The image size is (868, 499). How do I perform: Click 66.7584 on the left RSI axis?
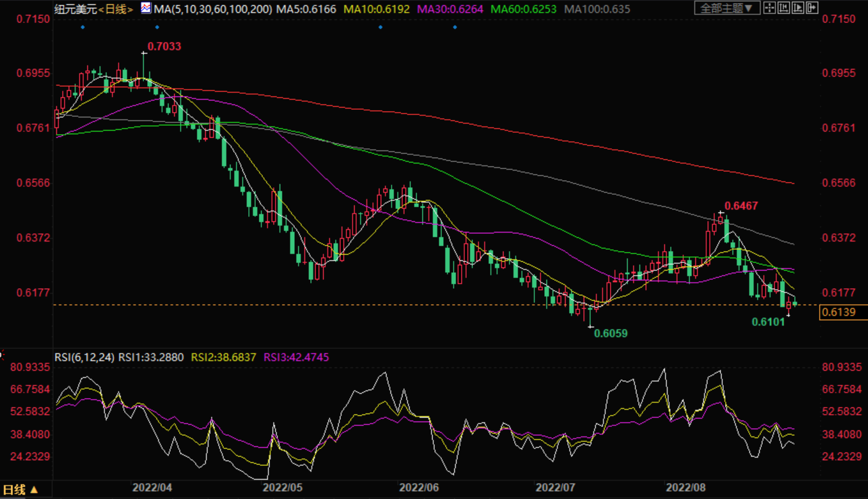point(31,390)
